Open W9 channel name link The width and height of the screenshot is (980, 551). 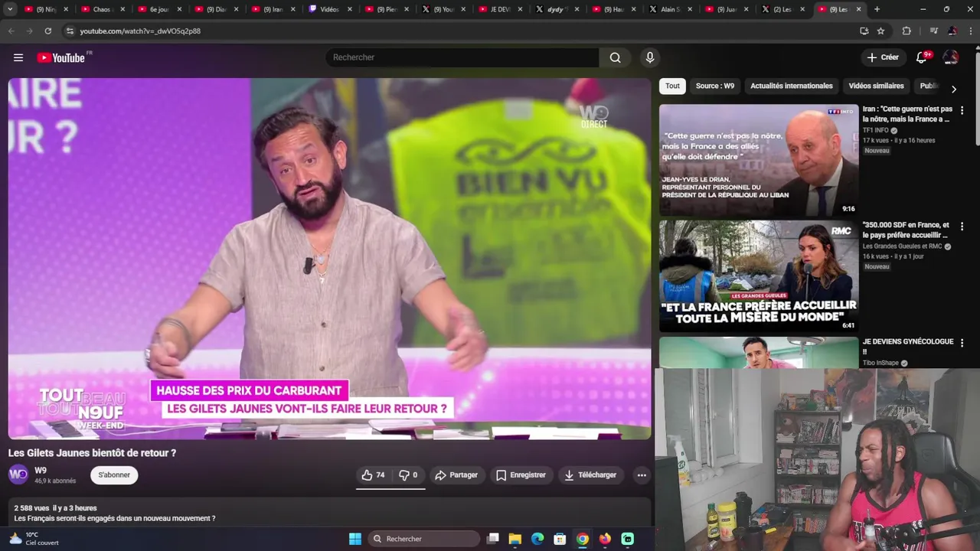click(x=41, y=471)
